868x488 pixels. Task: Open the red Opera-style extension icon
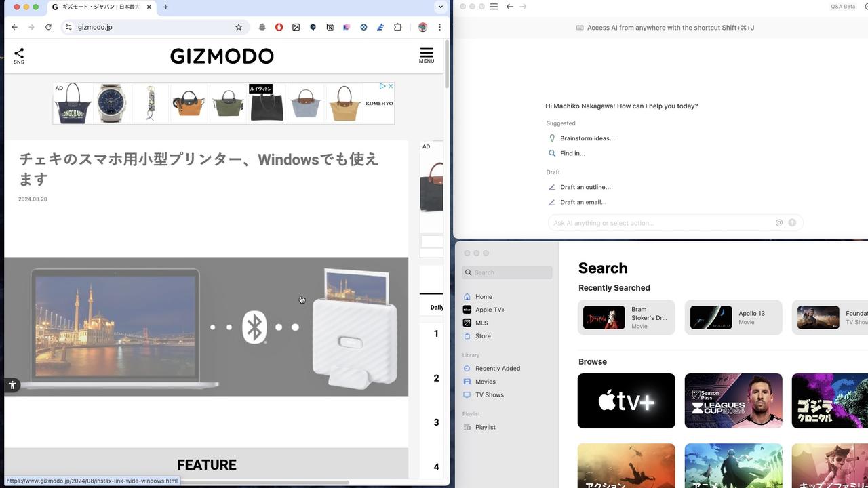pos(279,27)
